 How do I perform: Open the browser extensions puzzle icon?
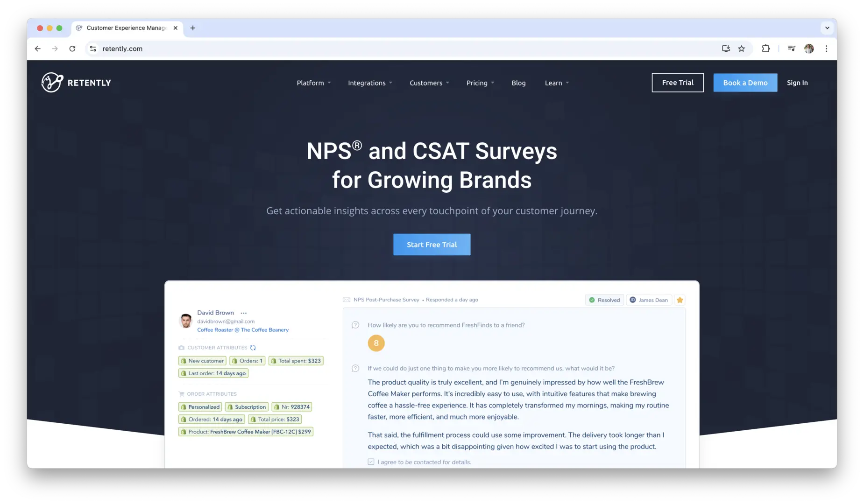click(x=765, y=49)
